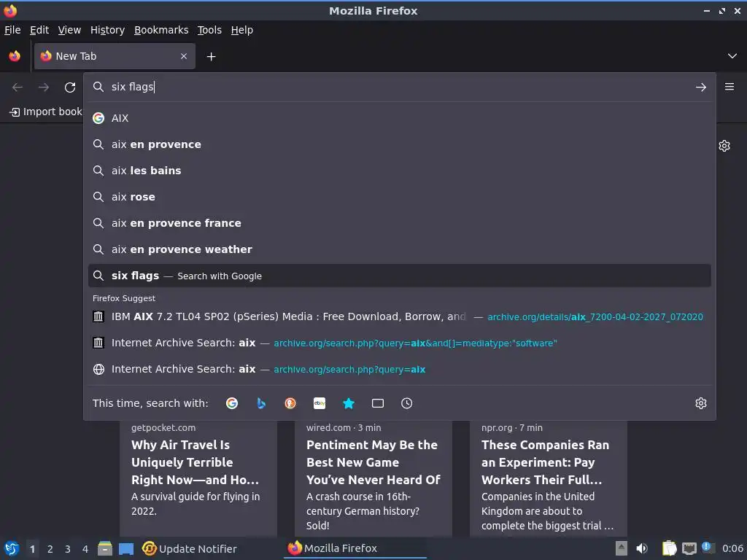Click the go arrow in the address bar

click(x=701, y=87)
